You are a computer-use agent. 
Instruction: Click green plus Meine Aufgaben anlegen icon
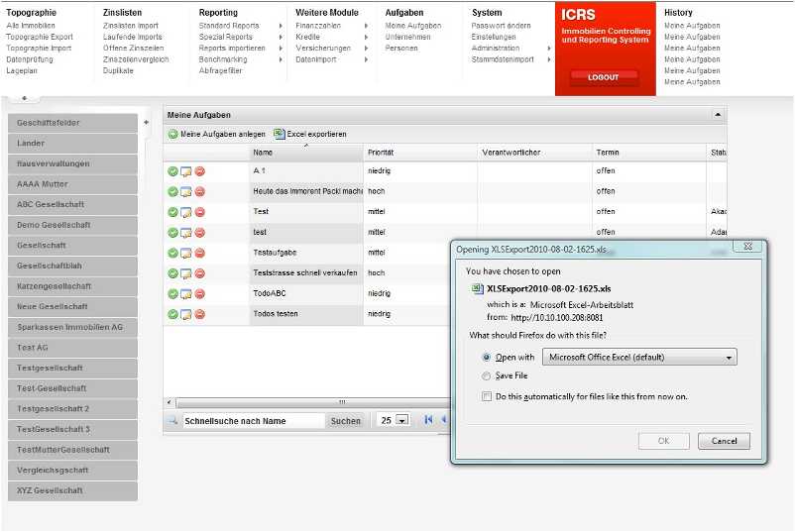coord(172,134)
